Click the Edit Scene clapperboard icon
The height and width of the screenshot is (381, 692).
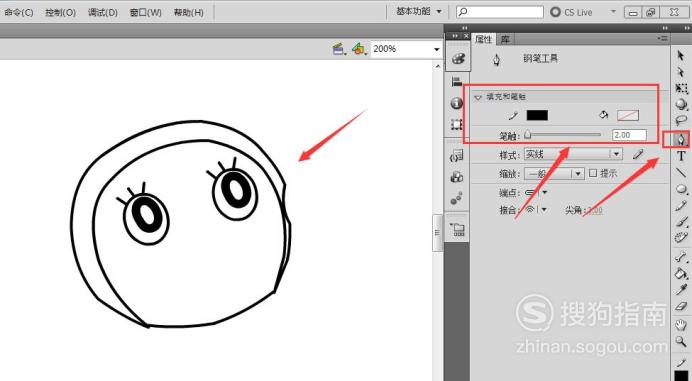pyautogui.click(x=339, y=49)
